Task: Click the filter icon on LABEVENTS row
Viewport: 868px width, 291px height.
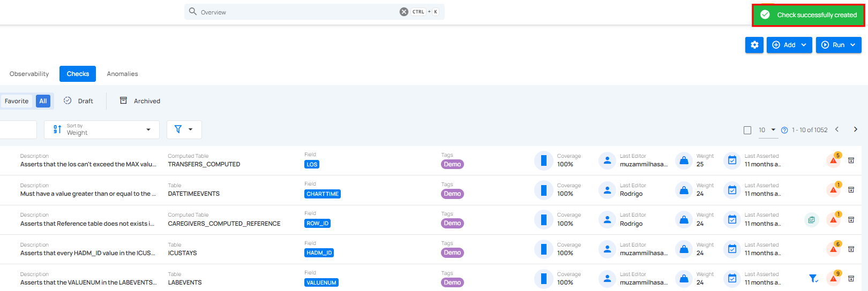Action: 813,278
